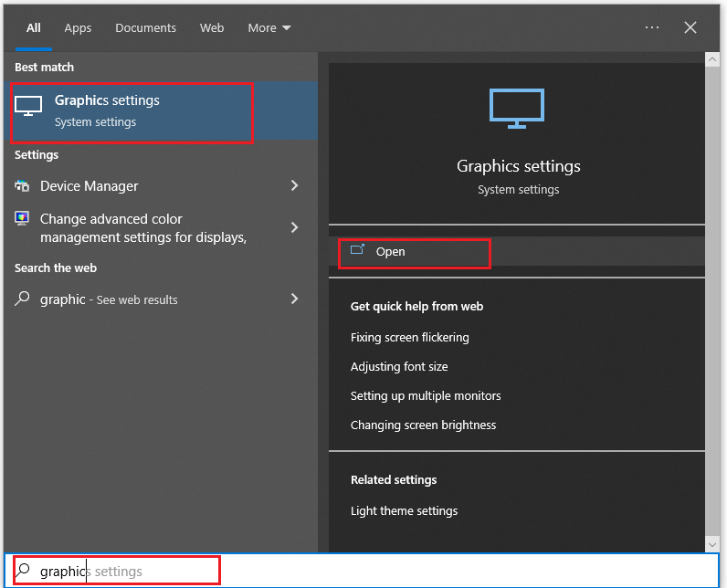The width and height of the screenshot is (727, 588).
Task: Click the Settings section heading
Action: coord(37,155)
